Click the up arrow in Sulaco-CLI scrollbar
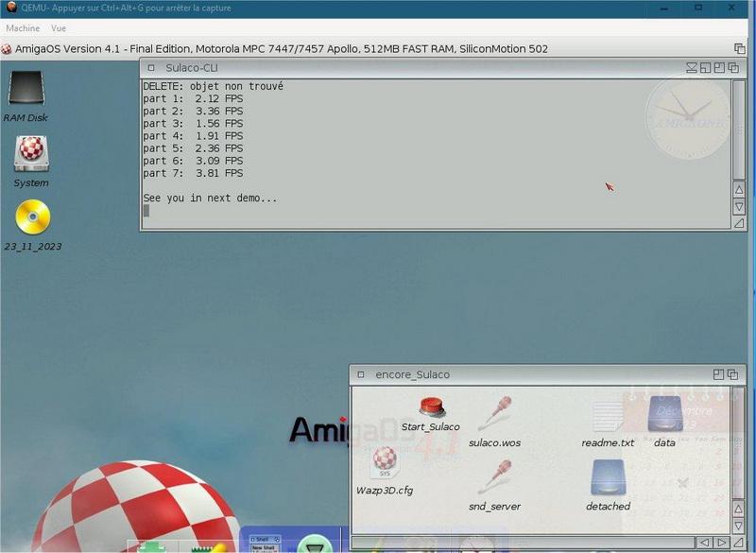 [739, 189]
